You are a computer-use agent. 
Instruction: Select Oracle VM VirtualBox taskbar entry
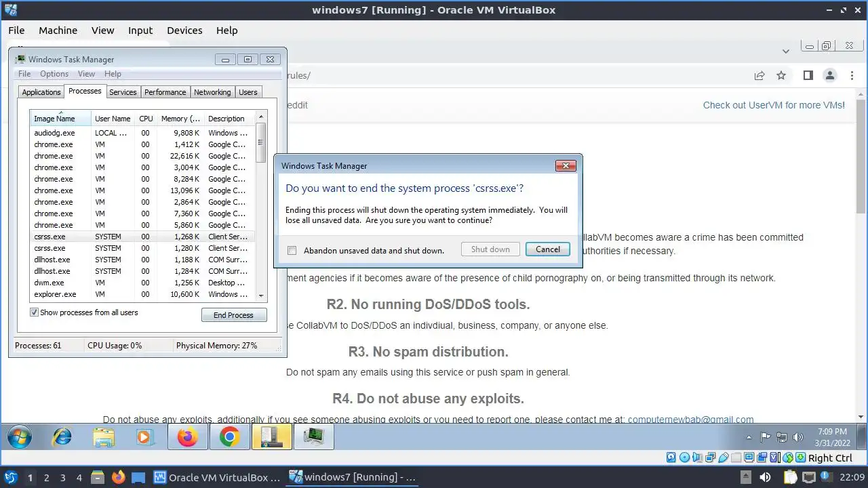point(217,477)
